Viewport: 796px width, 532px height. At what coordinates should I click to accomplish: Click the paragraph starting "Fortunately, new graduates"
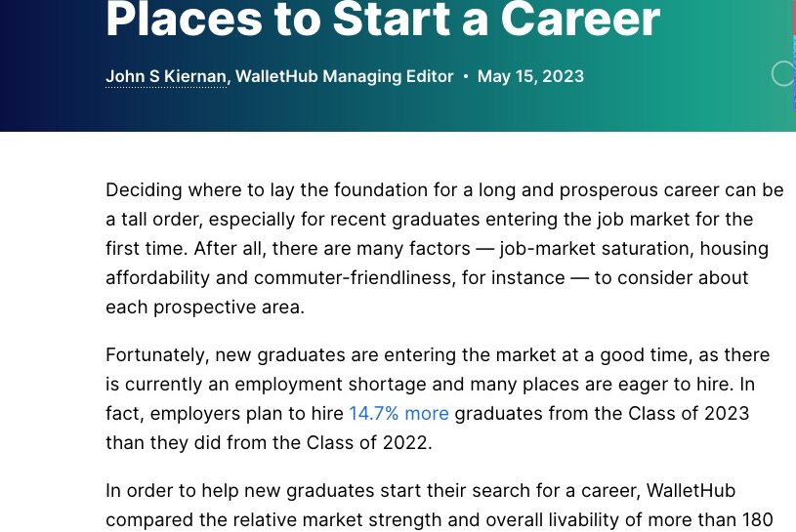coord(430,398)
